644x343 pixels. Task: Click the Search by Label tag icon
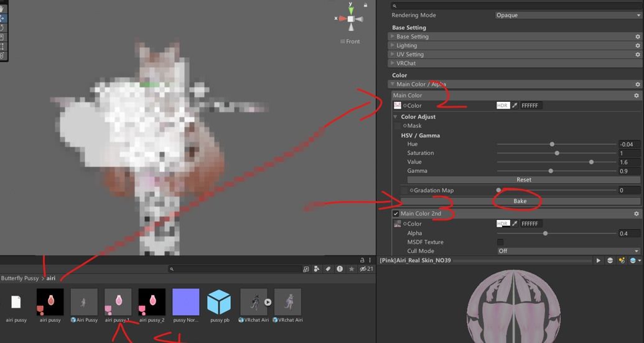point(328,269)
